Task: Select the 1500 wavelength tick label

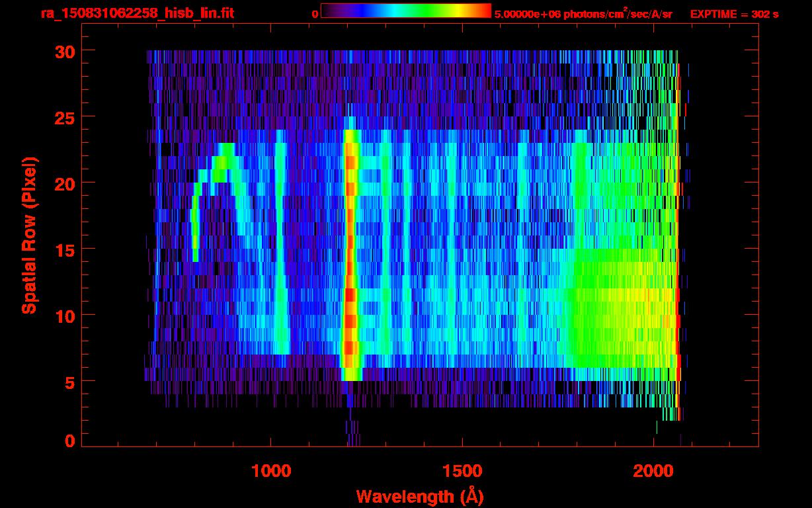Action: click(462, 471)
